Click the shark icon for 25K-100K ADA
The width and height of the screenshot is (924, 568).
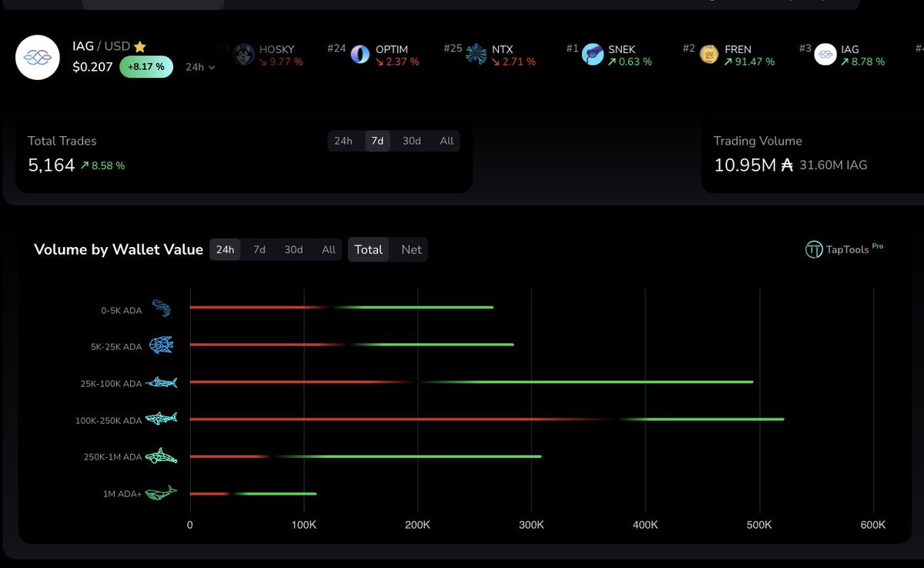pos(163,381)
